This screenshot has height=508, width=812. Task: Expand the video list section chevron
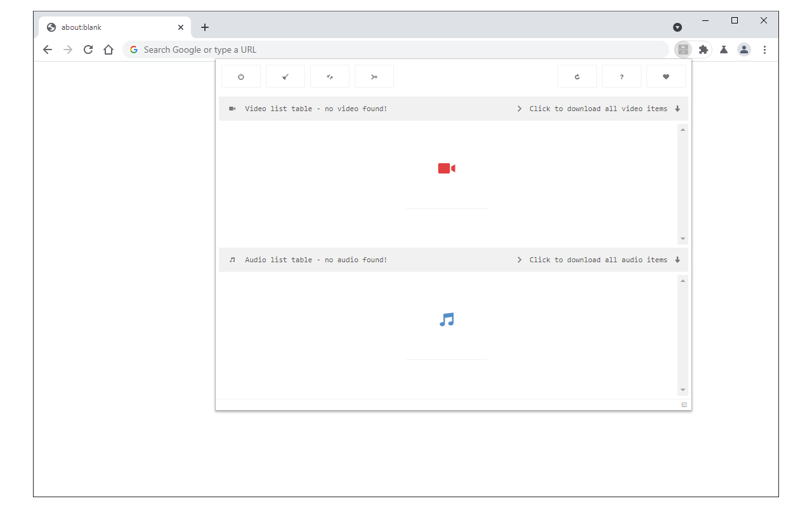(519, 108)
